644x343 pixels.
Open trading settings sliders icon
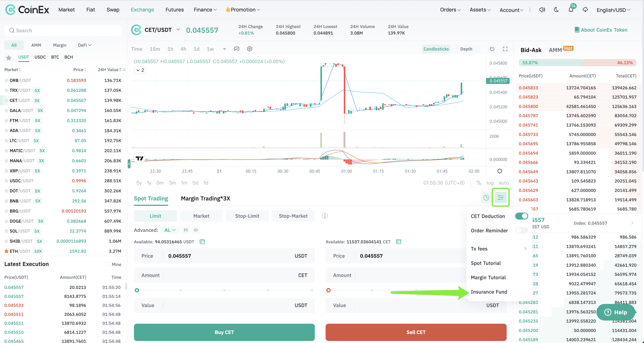tap(501, 198)
